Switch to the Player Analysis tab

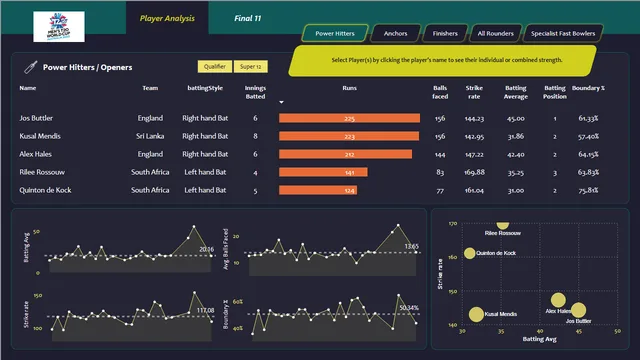[167, 18]
